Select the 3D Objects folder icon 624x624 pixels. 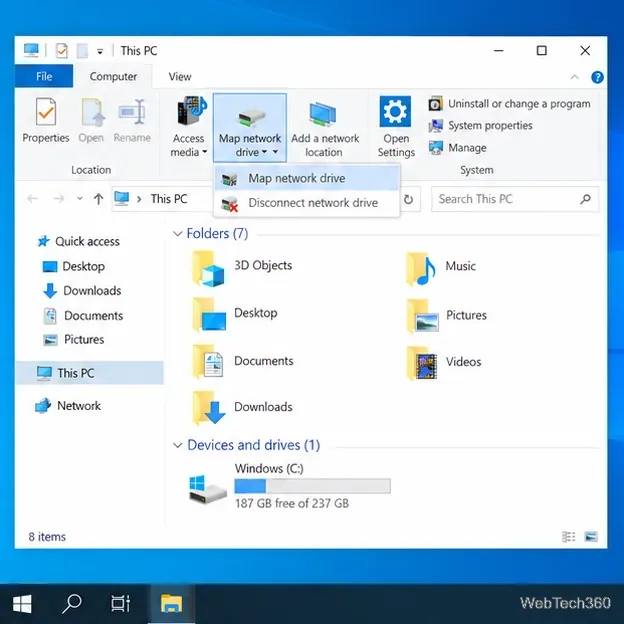click(x=208, y=268)
